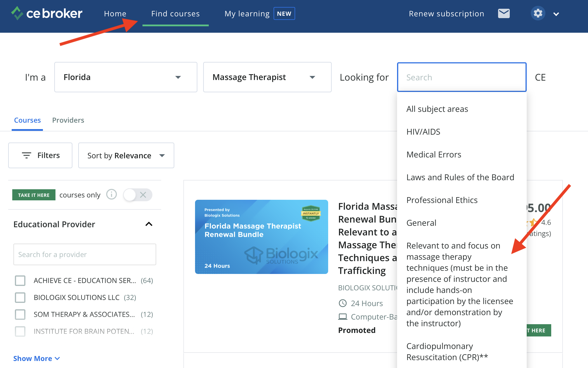
Task: Click the settings gear icon
Action: pyautogui.click(x=538, y=13)
